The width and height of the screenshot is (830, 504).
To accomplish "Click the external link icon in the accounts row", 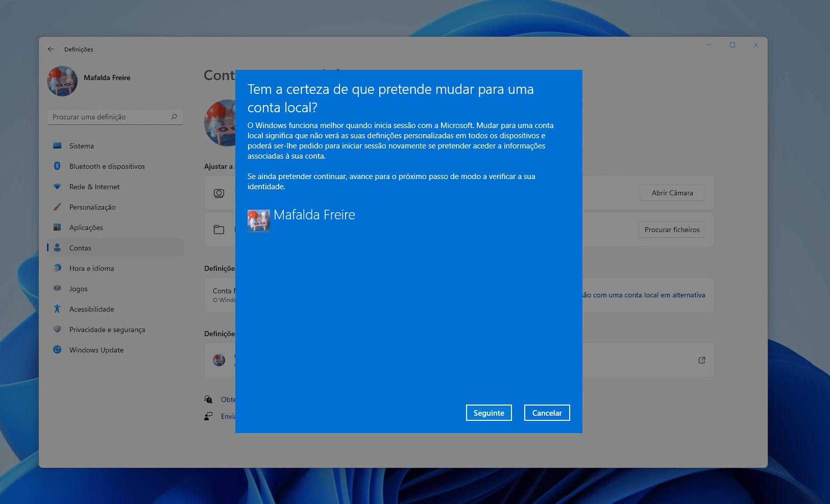I will (702, 360).
